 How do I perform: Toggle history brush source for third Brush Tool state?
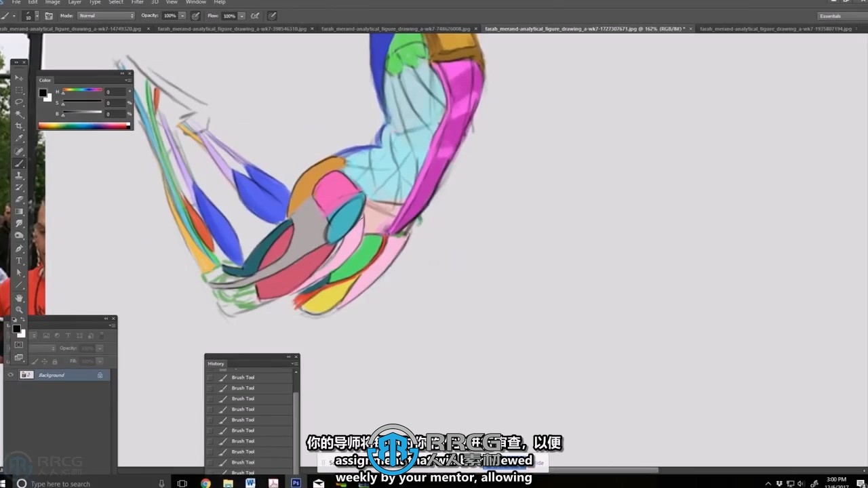[x=210, y=399]
